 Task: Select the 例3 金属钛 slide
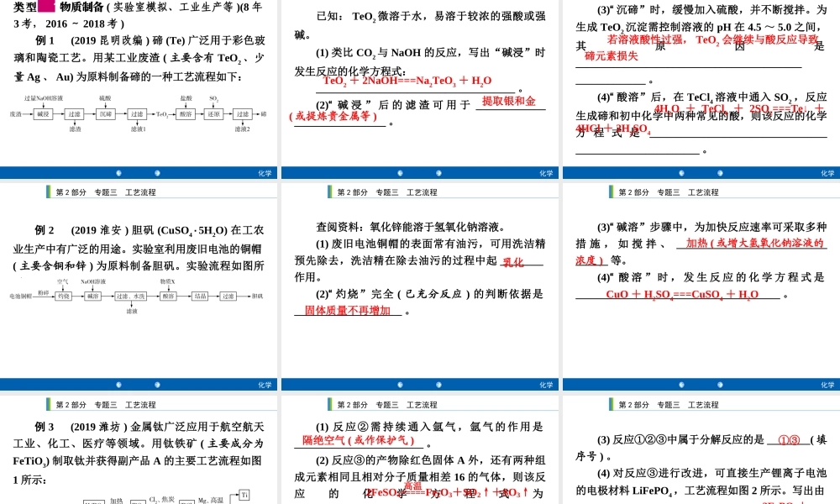139,454
